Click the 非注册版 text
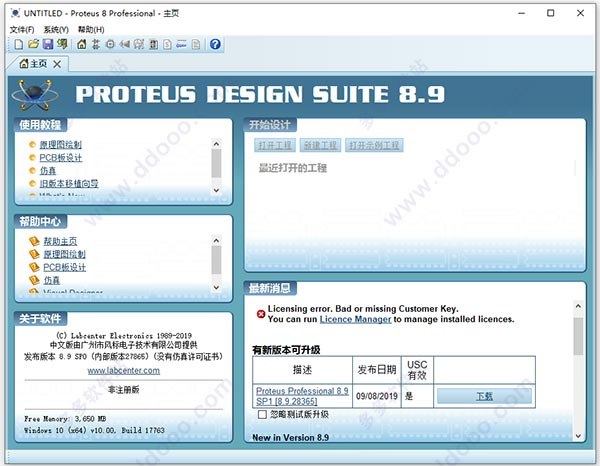The width and height of the screenshot is (600, 466). click(x=124, y=390)
